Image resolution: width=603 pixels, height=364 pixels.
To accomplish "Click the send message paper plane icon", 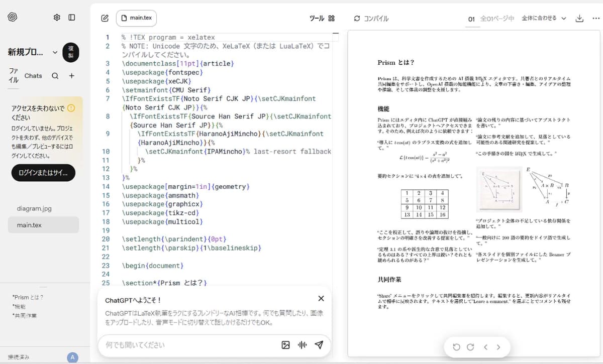I will click(x=319, y=345).
